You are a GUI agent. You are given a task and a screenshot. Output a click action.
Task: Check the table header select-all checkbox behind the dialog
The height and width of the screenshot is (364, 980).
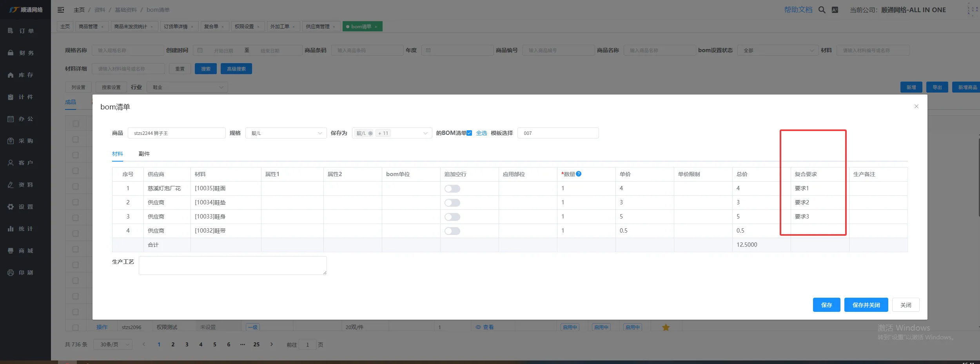[x=76, y=124]
